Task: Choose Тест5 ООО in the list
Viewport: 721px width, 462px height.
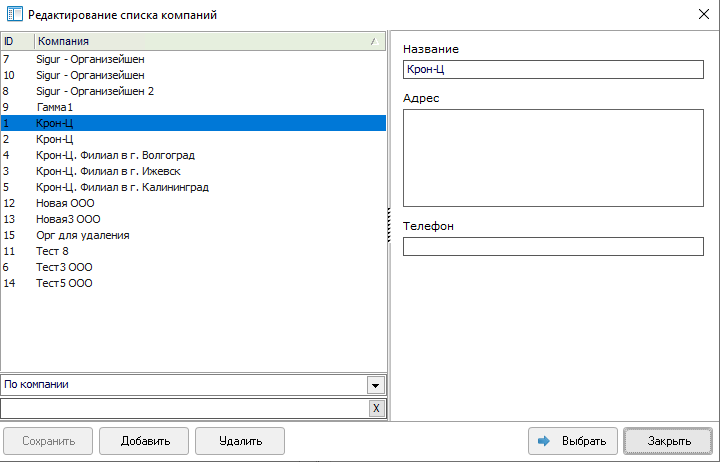Action: click(64, 283)
